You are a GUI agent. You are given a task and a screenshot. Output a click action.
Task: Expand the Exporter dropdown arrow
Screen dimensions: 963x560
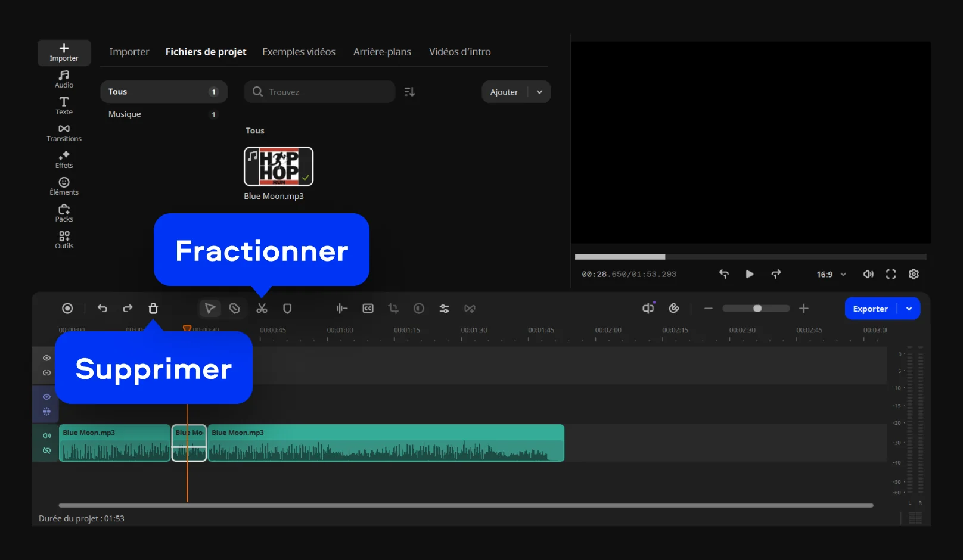pos(909,309)
